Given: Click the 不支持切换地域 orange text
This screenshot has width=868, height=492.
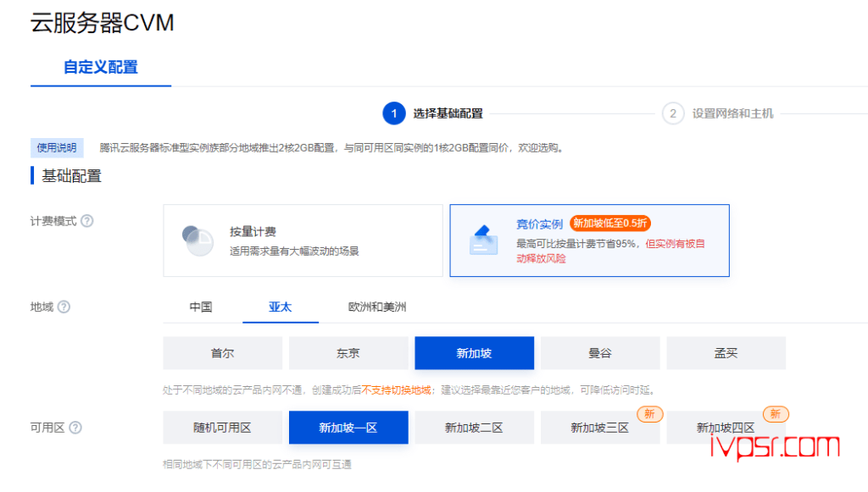Looking at the screenshot, I should (x=397, y=390).
